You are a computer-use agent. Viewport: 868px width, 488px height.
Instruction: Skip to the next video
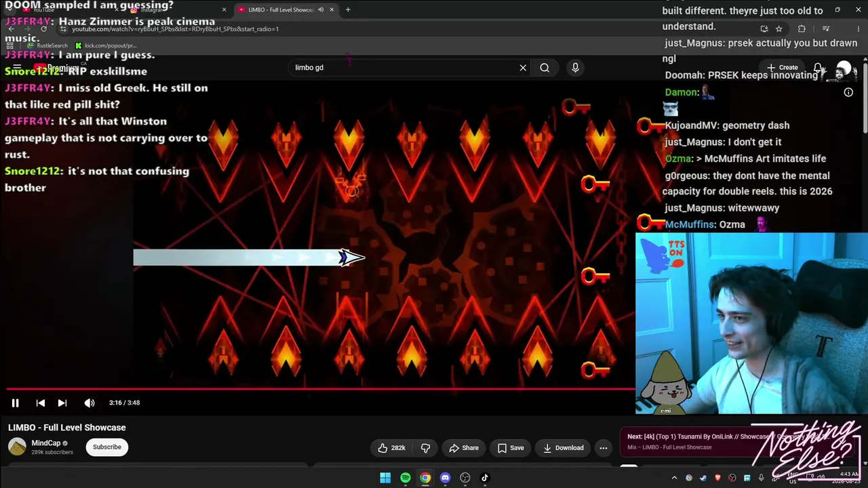pyautogui.click(x=62, y=403)
